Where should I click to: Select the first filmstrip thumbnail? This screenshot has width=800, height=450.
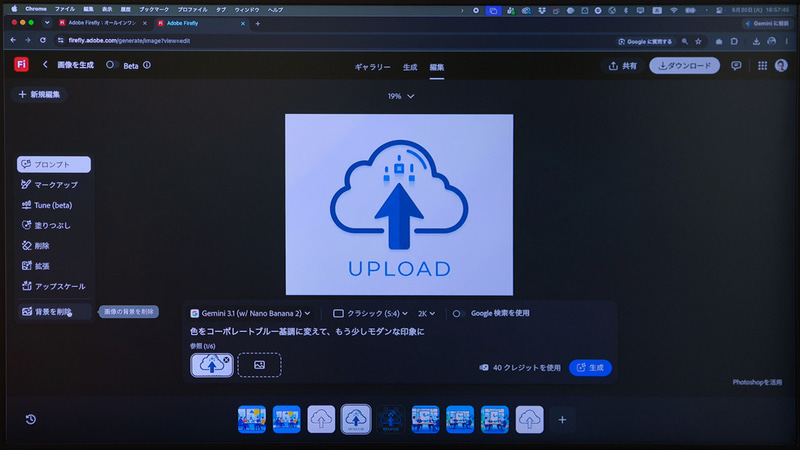(252, 419)
